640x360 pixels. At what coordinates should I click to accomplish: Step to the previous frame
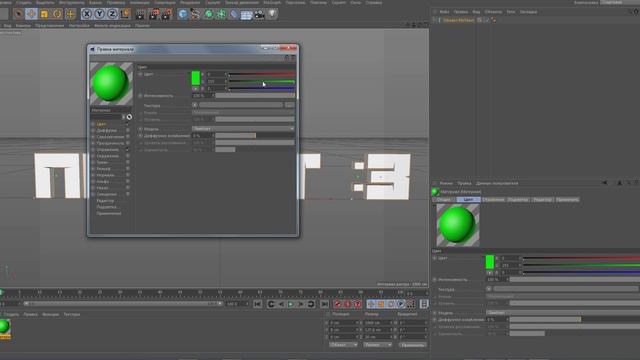click(x=281, y=304)
